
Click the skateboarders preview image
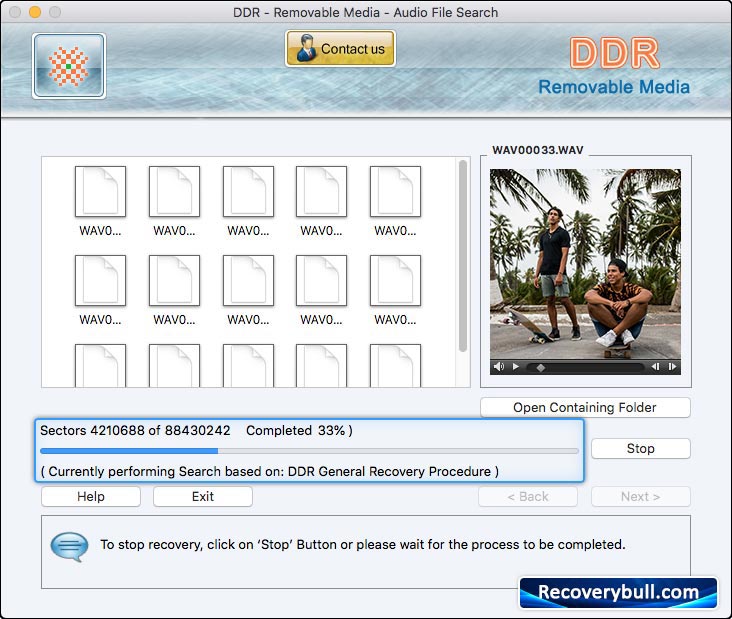[585, 264]
